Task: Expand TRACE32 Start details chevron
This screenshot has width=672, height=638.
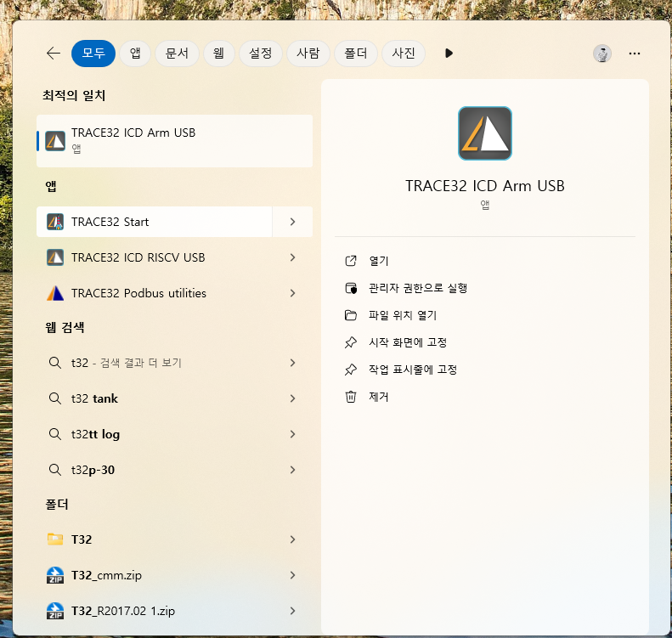Action: pyautogui.click(x=292, y=222)
